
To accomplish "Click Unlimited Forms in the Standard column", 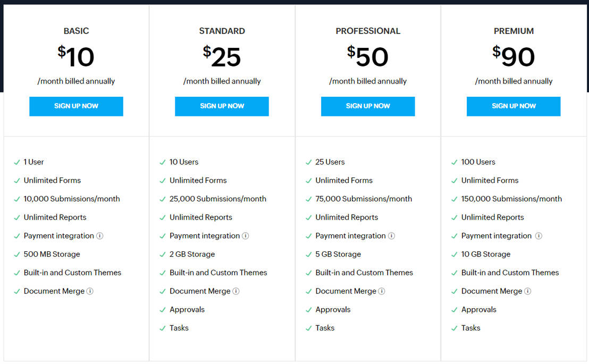I will [198, 180].
